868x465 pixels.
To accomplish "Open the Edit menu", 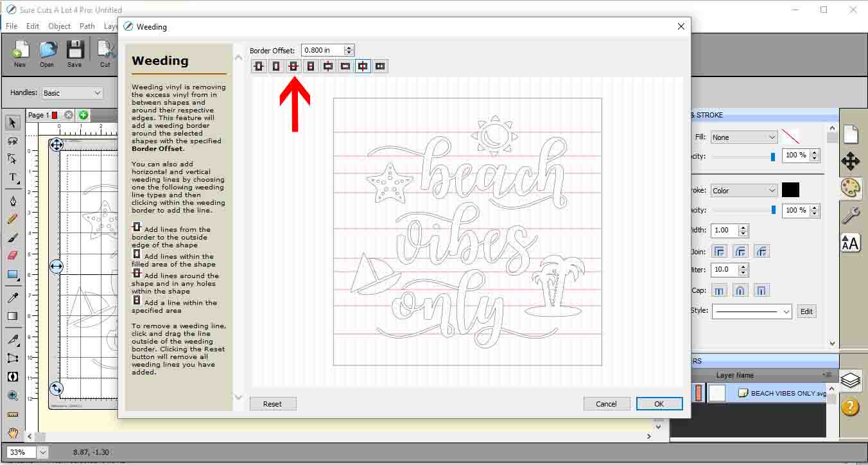I will point(33,26).
